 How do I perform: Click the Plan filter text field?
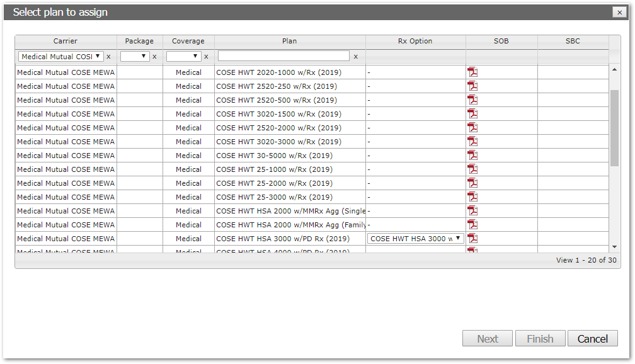point(283,56)
